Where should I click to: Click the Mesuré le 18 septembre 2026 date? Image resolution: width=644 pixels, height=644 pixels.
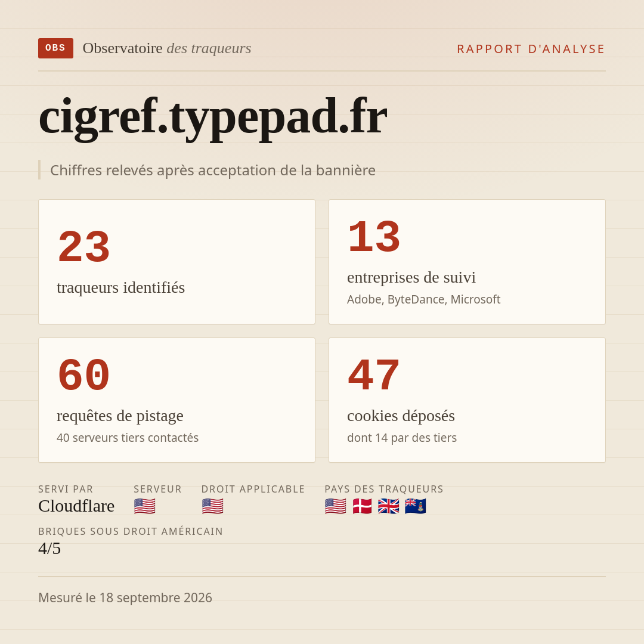(125, 597)
